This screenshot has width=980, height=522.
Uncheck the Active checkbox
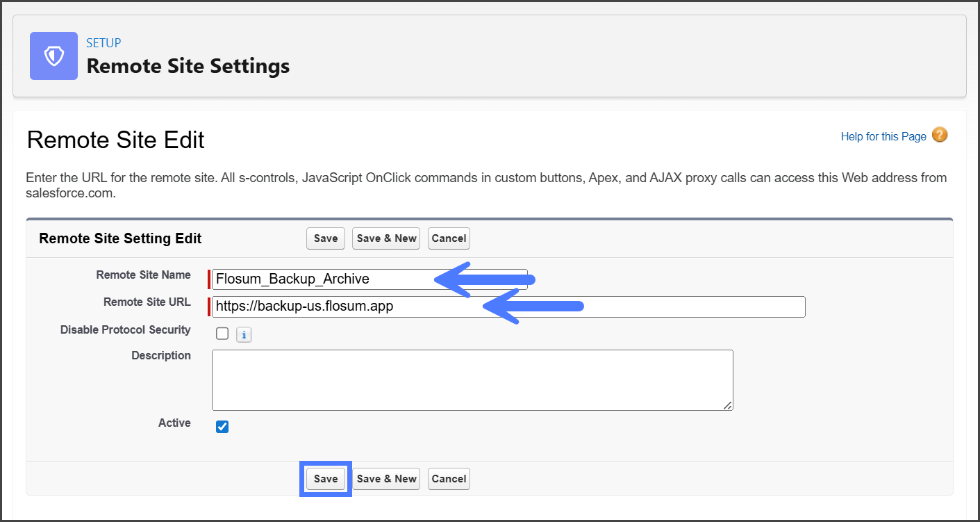point(222,427)
